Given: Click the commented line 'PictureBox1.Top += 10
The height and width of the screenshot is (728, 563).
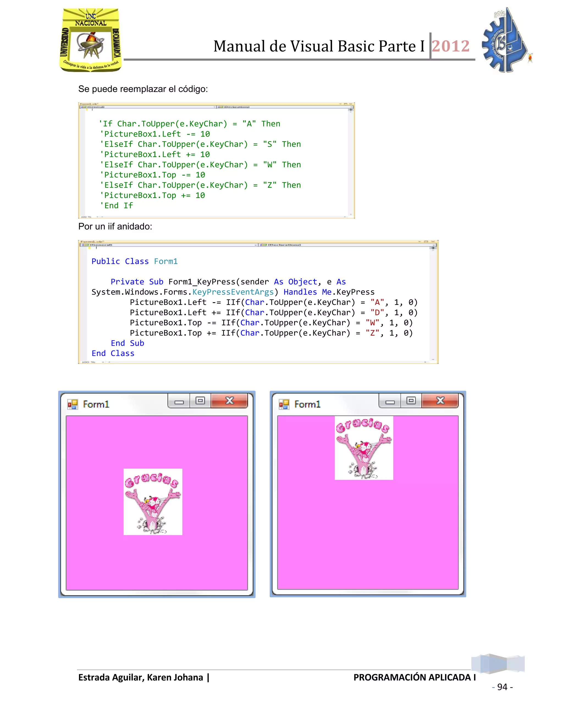Looking at the screenshot, I should [x=152, y=195].
